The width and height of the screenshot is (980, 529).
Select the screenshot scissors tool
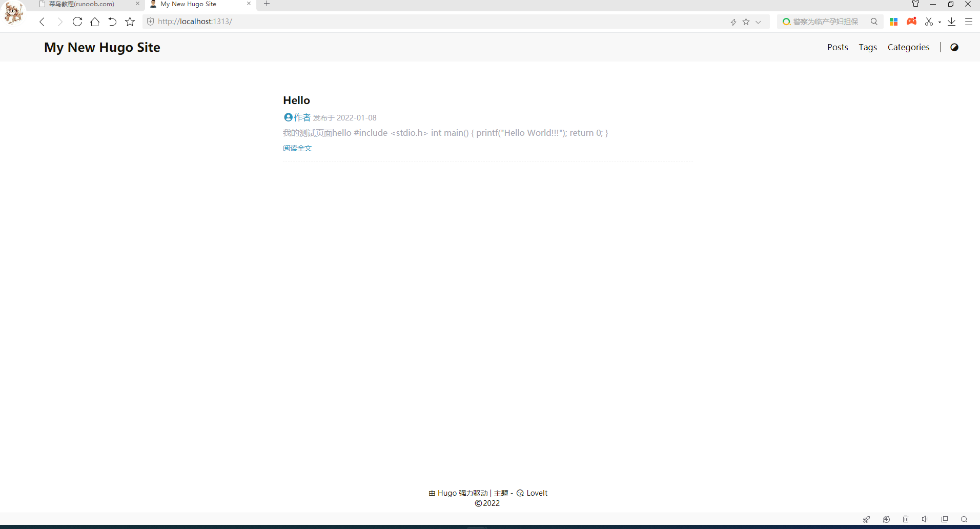[x=929, y=22]
